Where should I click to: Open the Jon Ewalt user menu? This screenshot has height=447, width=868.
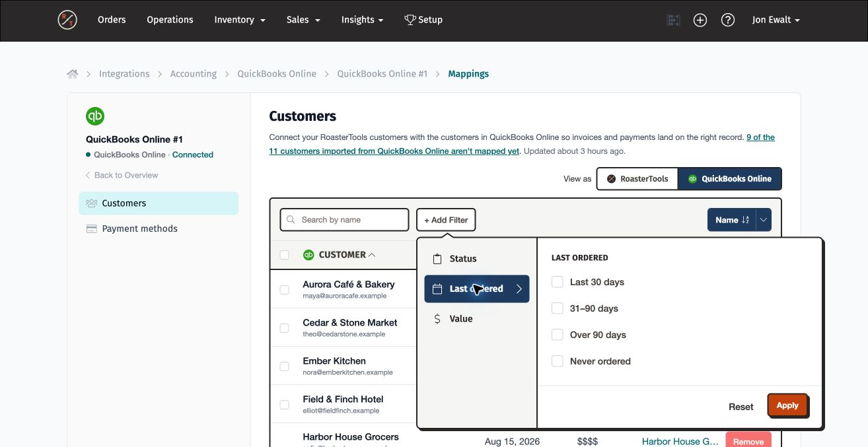tap(776, 20)
